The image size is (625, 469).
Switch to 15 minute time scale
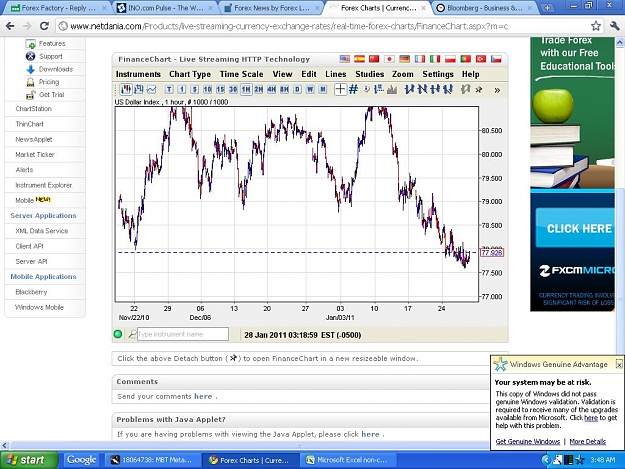tap(220, 90)
